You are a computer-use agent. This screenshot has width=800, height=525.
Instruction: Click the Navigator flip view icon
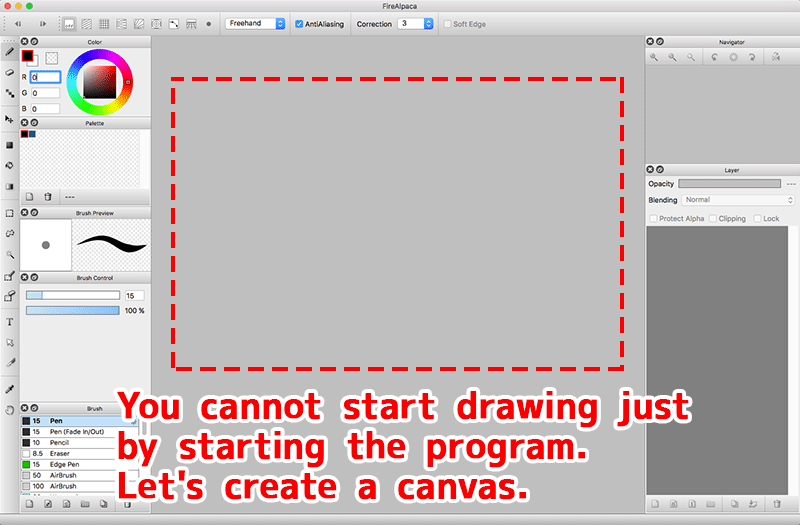776,57
